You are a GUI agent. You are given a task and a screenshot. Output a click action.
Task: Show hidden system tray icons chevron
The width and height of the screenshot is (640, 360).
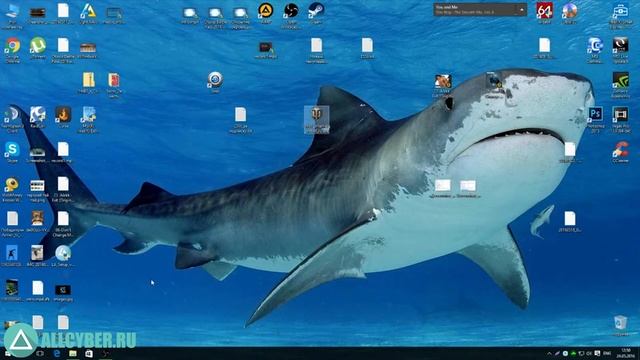(549, 353)
